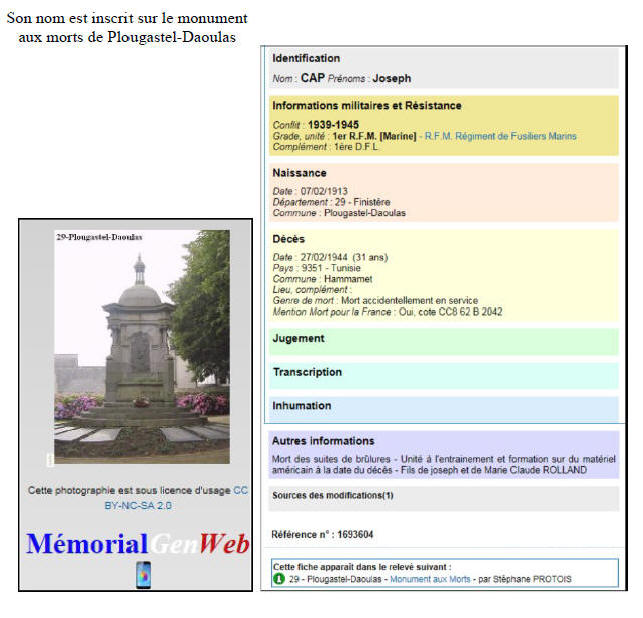This screenshot has width=643, height=618.
Task: Expand the Transcription section
Action: pyautogui.click(x=307, y=373)
